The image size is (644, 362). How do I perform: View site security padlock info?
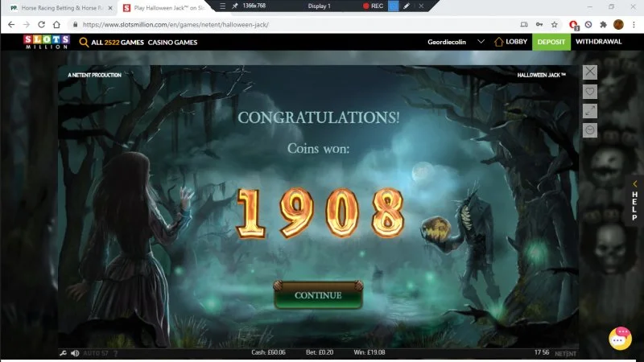pyautogui.click(x=75, y=25)
